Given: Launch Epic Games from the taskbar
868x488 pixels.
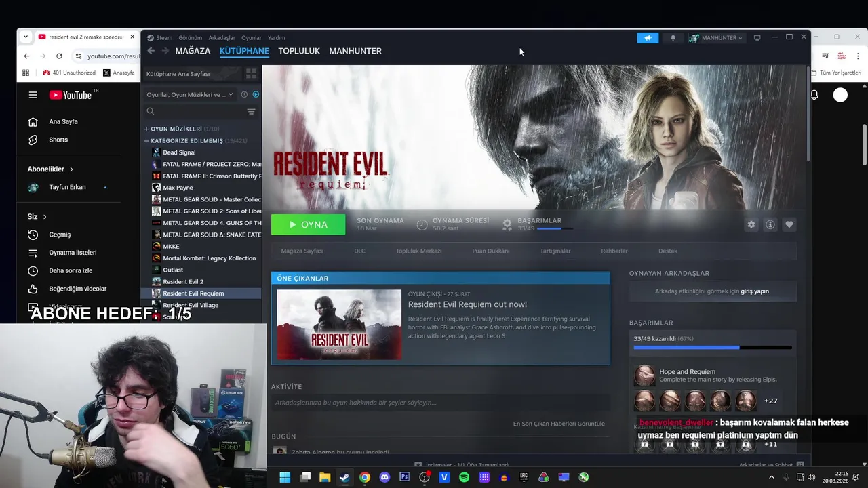Looking at the screenshot, I should (524, 477).
